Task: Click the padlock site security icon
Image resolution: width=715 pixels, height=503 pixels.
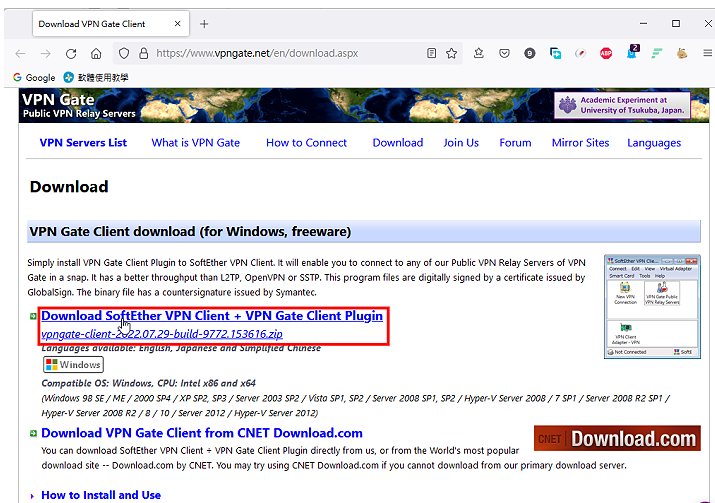Action: click(x=144, y=54)
